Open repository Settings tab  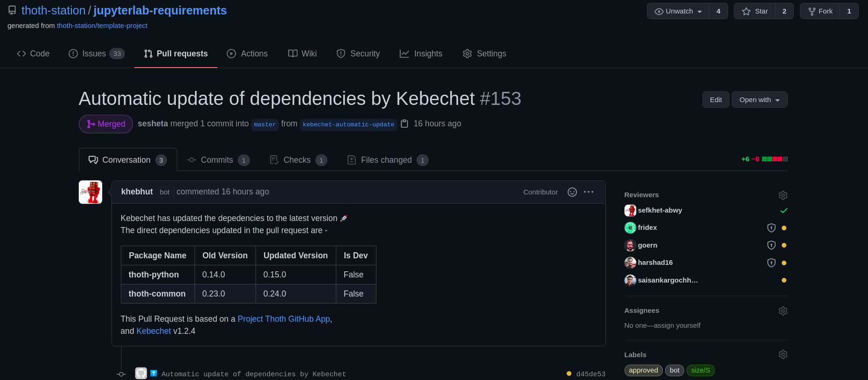click(484, 54)
